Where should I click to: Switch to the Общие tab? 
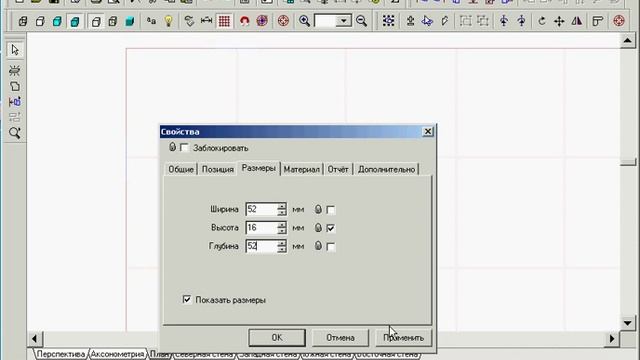181,169
